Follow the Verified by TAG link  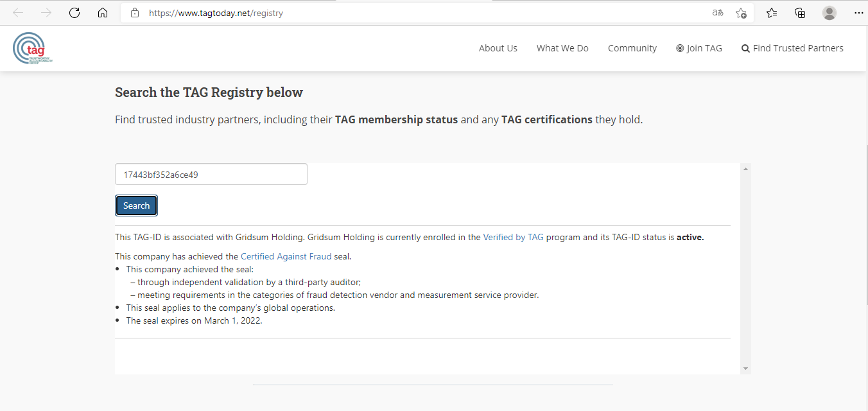[x=513, y=237]
